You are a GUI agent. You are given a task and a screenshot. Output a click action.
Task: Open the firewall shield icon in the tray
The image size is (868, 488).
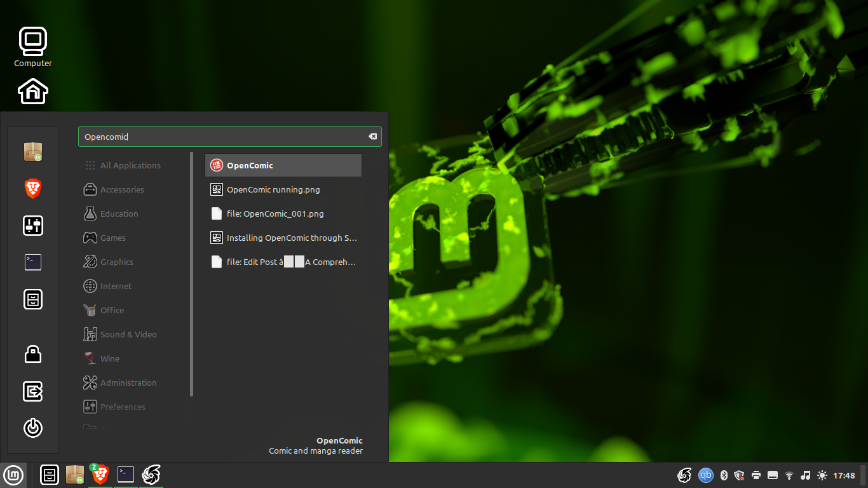point(739,475)
